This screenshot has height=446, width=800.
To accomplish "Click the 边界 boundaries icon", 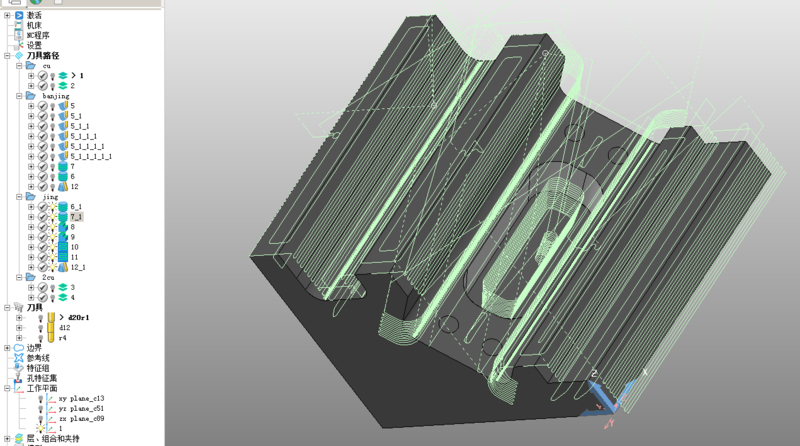I will point(19,348).
